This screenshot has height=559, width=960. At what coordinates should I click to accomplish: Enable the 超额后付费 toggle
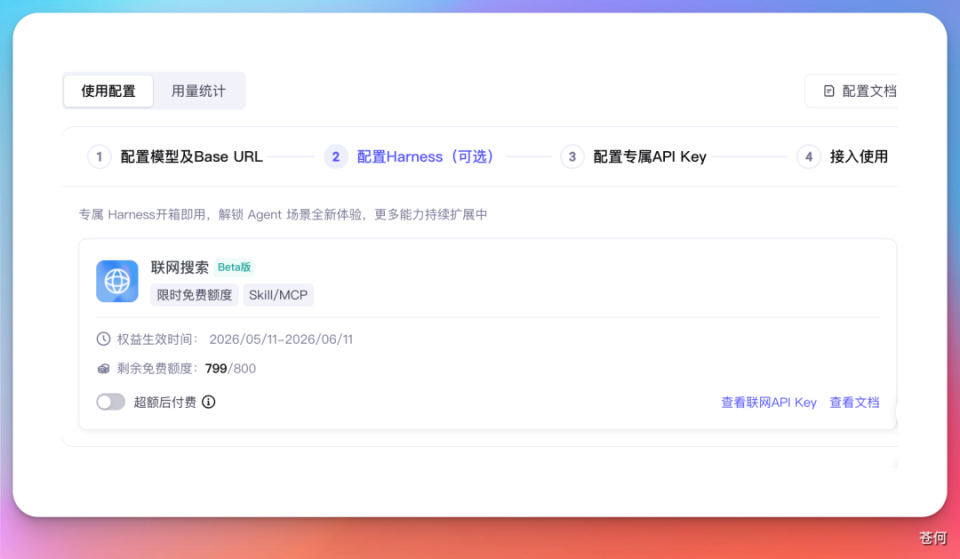click(111, 402)
